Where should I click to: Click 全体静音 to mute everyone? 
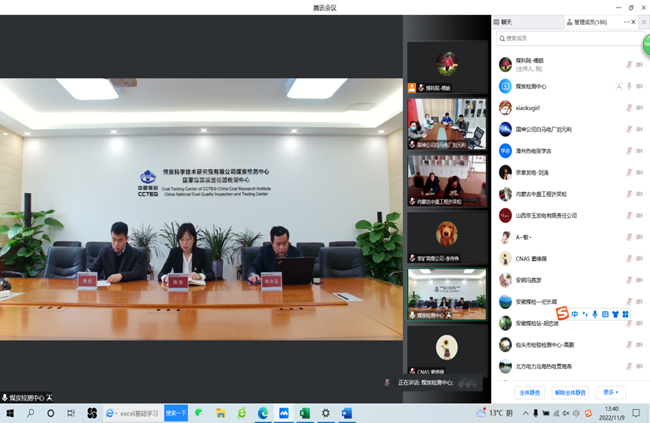[x=530, y=392]
